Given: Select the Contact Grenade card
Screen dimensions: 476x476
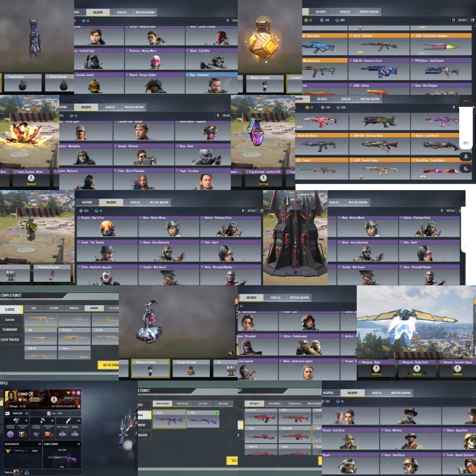Looking at the screenshot, I should click(x=191, y=368).
